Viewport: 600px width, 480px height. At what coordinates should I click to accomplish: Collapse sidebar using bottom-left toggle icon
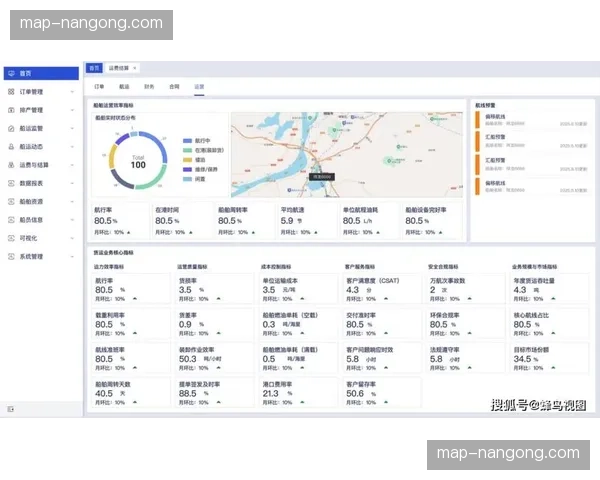[x=11, y=409]
